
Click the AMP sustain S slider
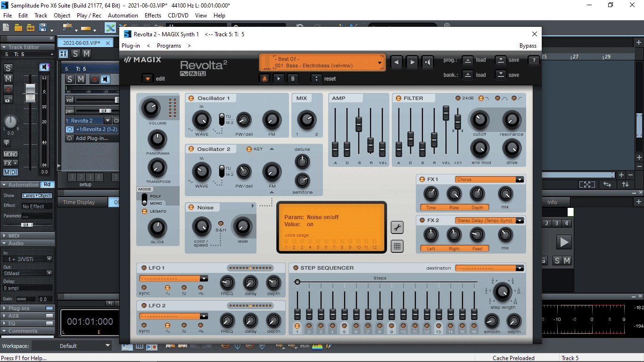[358, 124]
